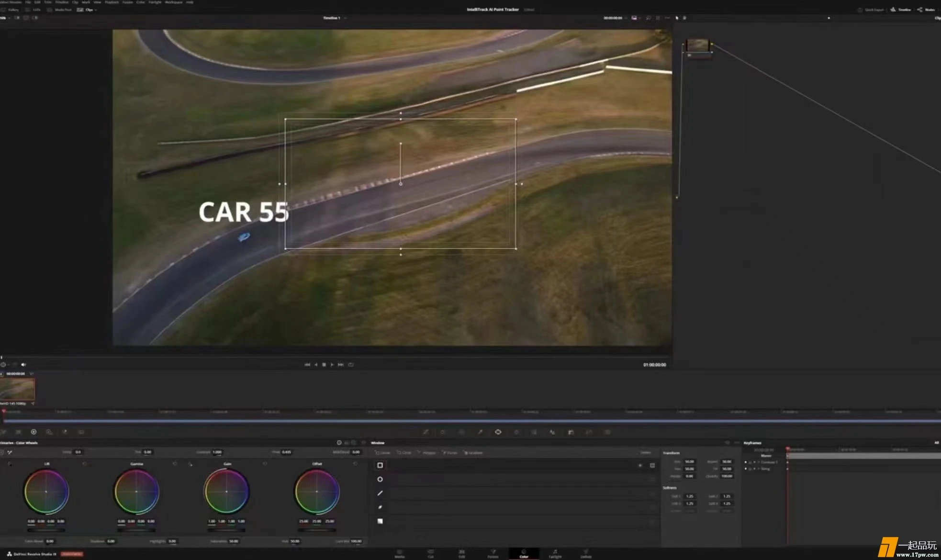Open the Window palette icon in toolbar

(498, 432)
